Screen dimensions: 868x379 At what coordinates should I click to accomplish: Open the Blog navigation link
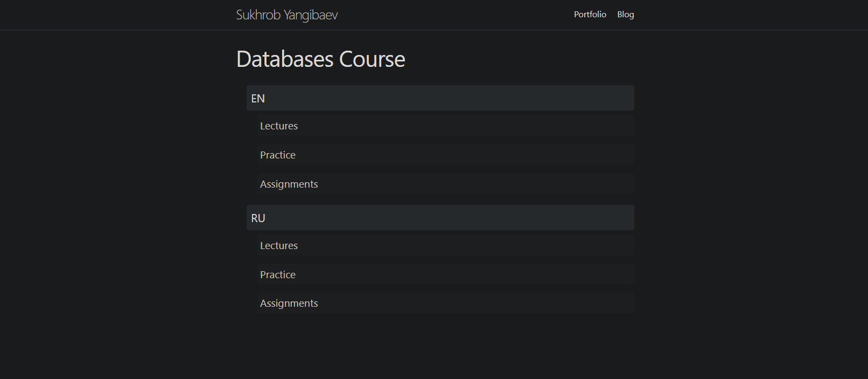625,15
